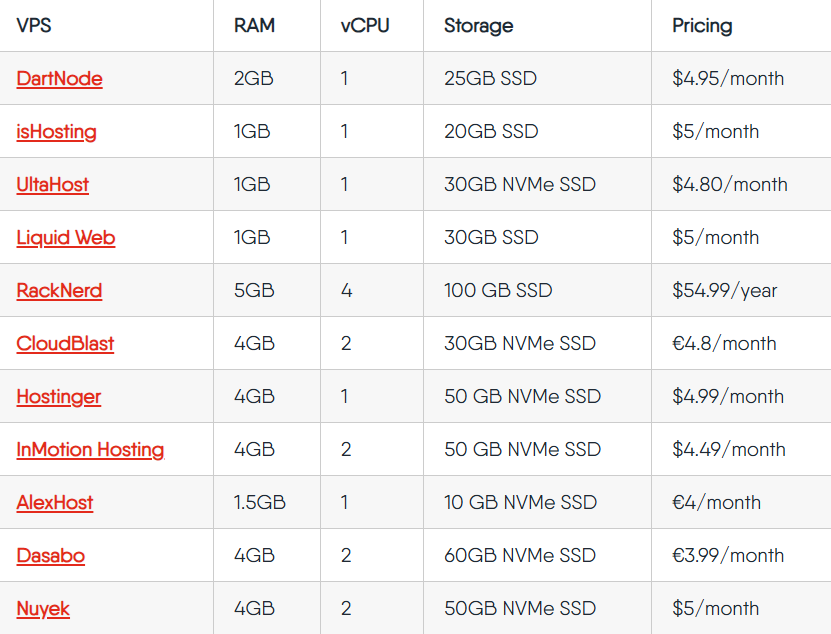Select the $4.80/month price
Screen dimensions: 831x634
coord(730,184)
